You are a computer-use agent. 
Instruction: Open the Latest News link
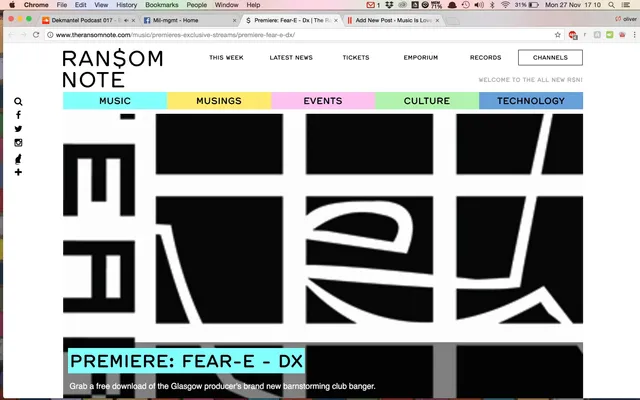(291, 58)
